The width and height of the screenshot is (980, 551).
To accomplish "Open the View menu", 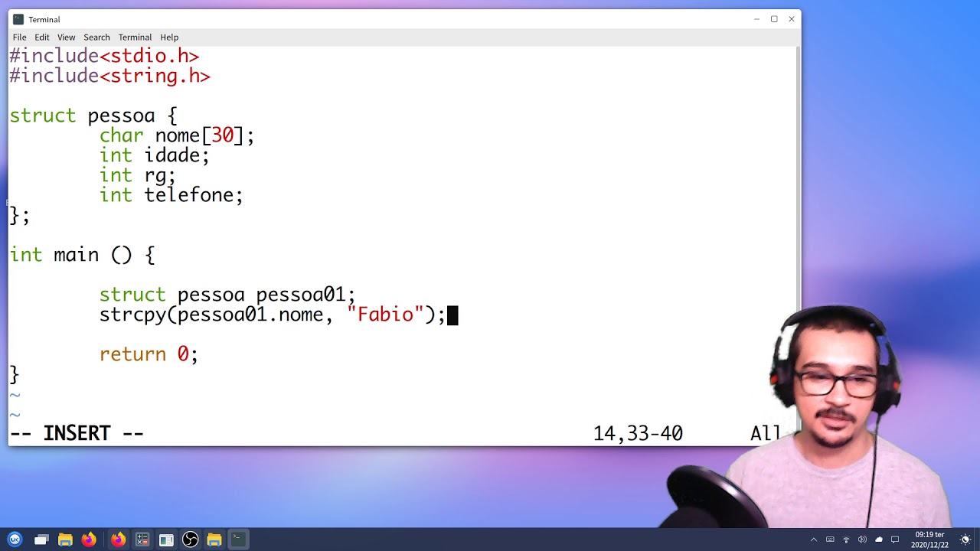I will click(66, 37).
